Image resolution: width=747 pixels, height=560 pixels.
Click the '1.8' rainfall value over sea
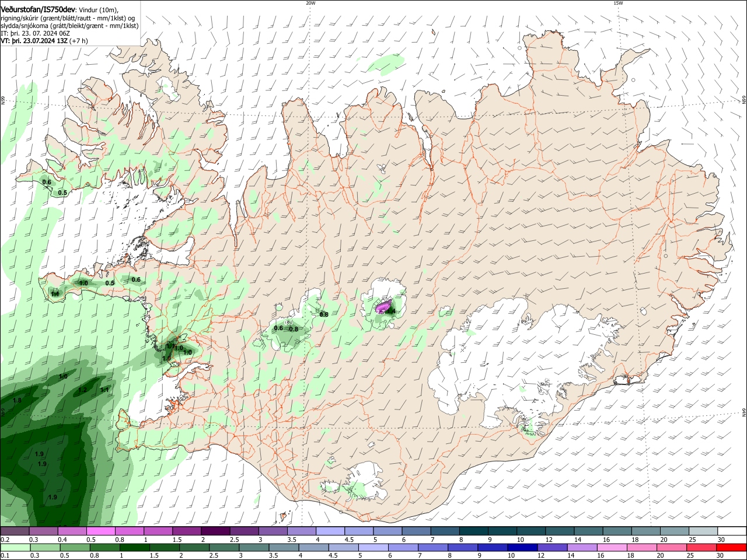point(17,400)
